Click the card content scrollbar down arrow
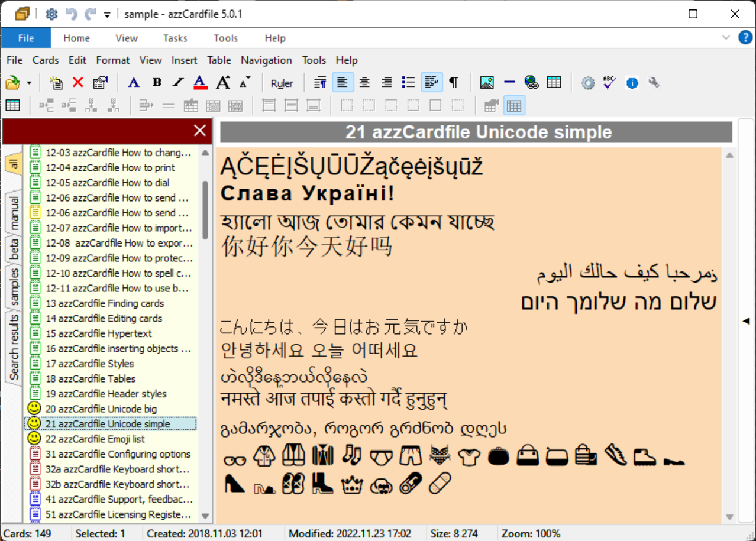The width and height of the screenshot is (756, 541). 729,516
